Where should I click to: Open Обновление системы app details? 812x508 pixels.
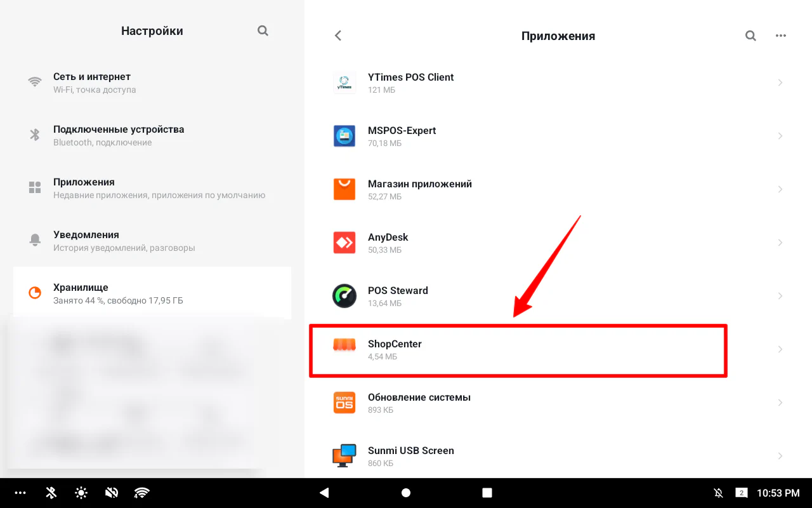point(558,403)
